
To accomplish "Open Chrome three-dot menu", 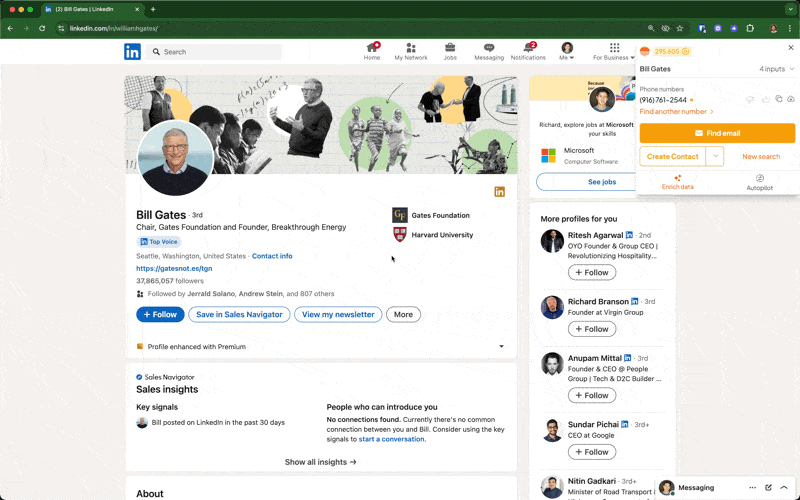I will tap(789, 29).
